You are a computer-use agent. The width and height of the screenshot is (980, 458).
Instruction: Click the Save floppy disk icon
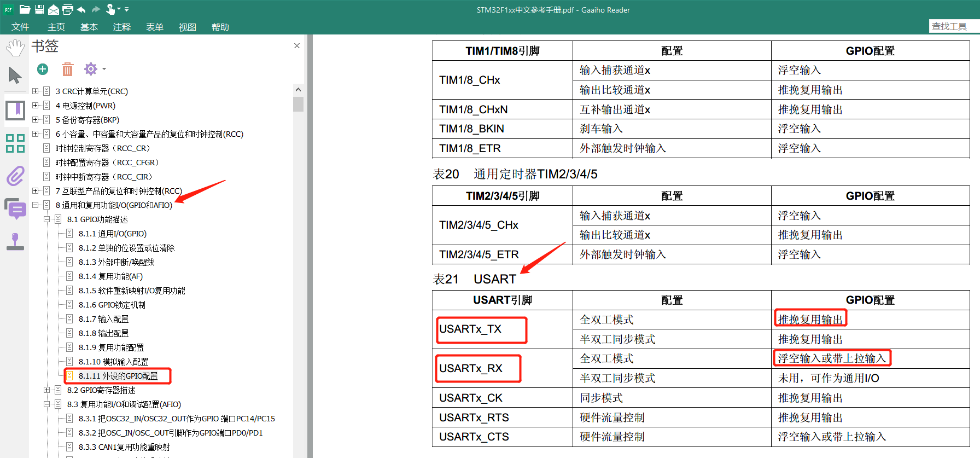pos(39,9)
